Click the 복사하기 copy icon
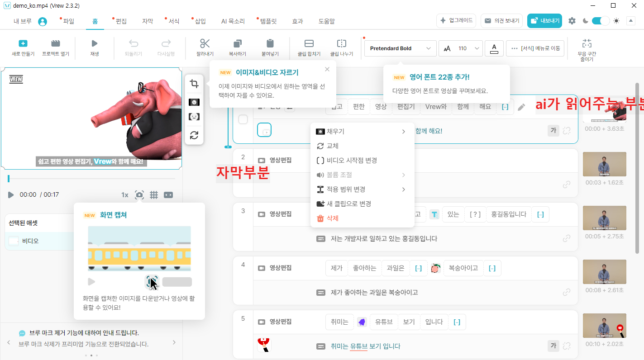Viewport: 644px width, 360px height. [x=238, y=43]
